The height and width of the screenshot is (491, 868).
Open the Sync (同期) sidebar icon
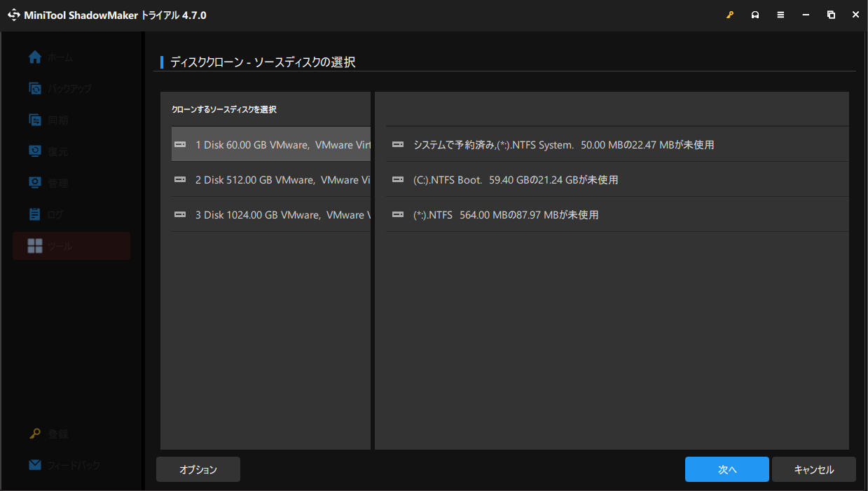click(x=35, y=120)
